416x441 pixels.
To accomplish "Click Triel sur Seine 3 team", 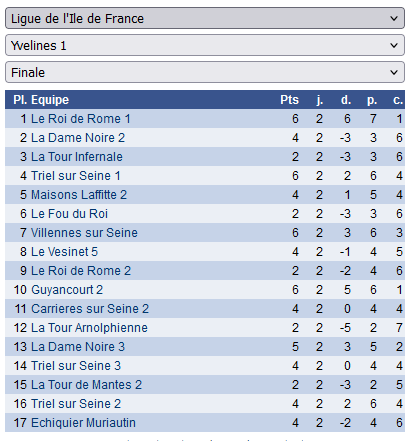I will pos(76,366).
